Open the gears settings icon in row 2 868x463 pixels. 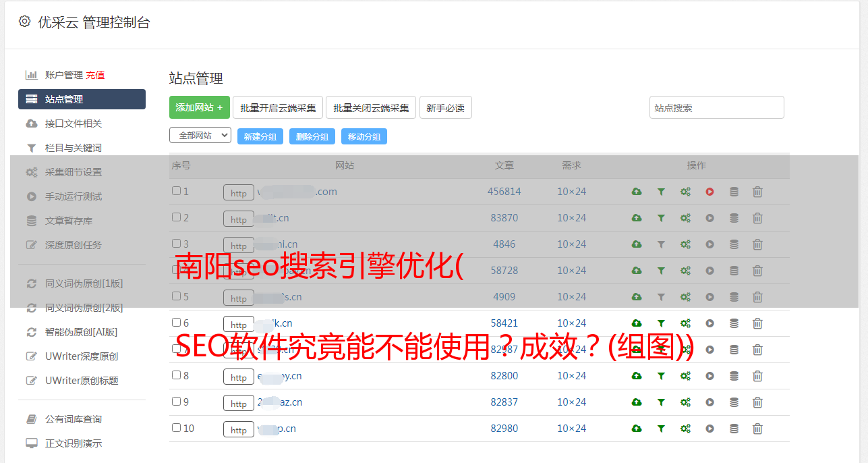pyautogui.click(x=685, y=218)
